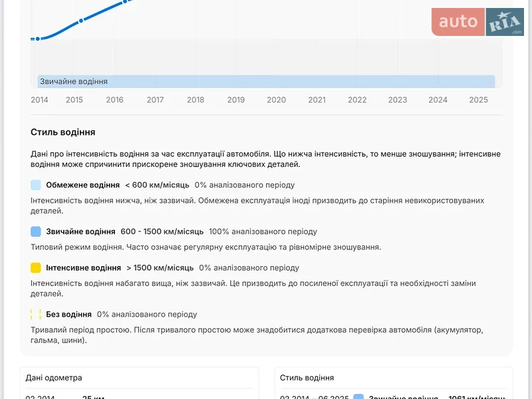Screen dimensions: 532x399
Task: Click the 2016 data point on mileage chart
Action: click(125, 2)
